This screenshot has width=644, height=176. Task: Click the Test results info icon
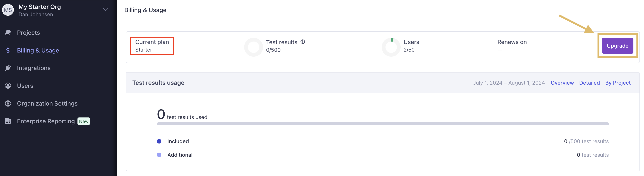303,42
